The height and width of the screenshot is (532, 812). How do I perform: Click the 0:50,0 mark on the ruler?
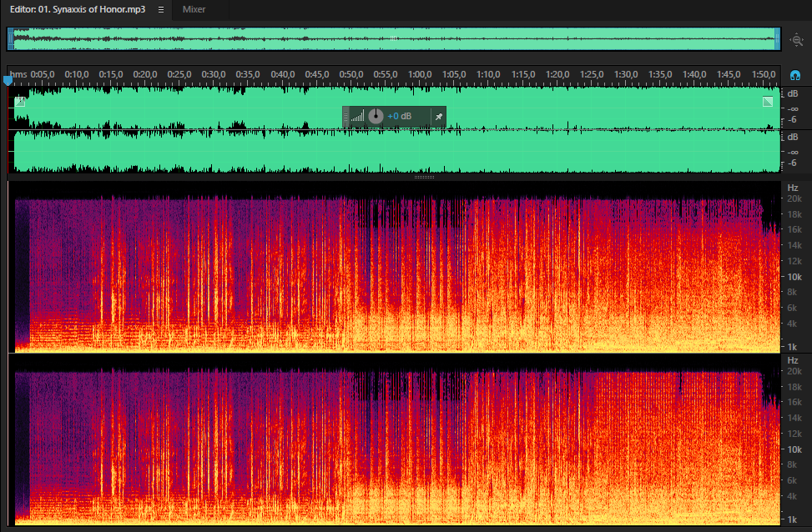click(351, 74)
